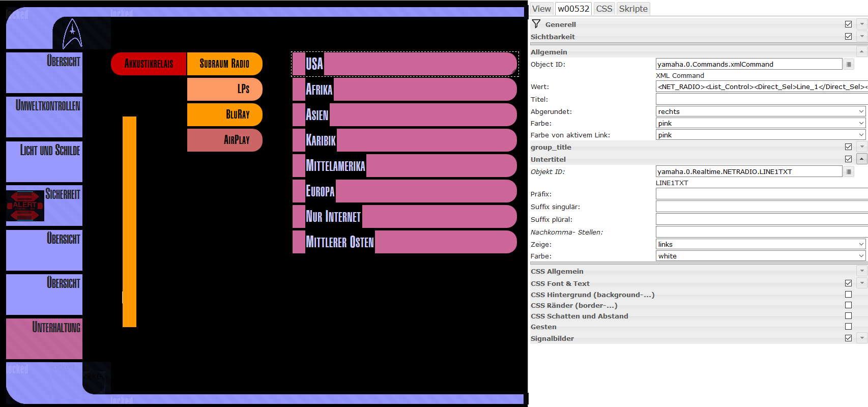Open Abgerundet dropdown showing rechts

click(x=761, y=111)
